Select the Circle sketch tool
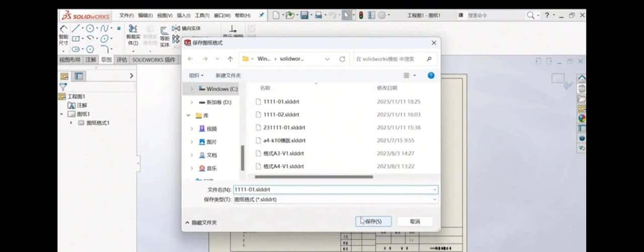 [x=90, y=28]
